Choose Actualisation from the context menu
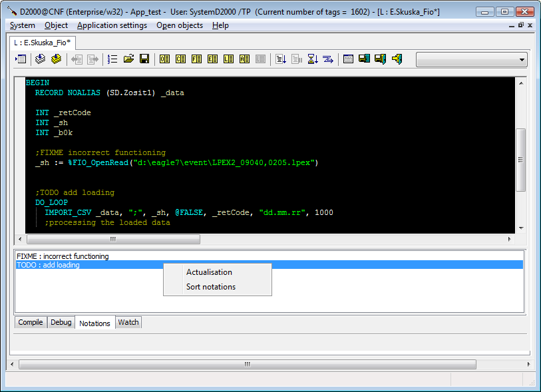Screen dimensions: 541x392 [209, 272]
